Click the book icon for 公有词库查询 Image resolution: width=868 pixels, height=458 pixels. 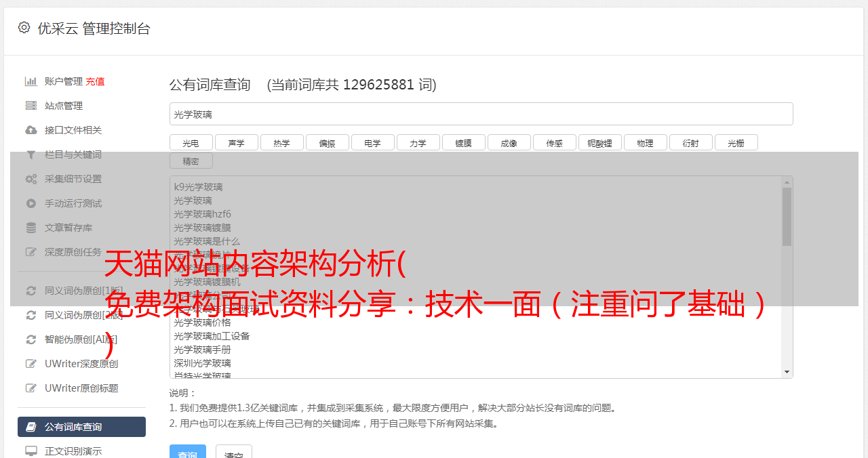(31, 427)
